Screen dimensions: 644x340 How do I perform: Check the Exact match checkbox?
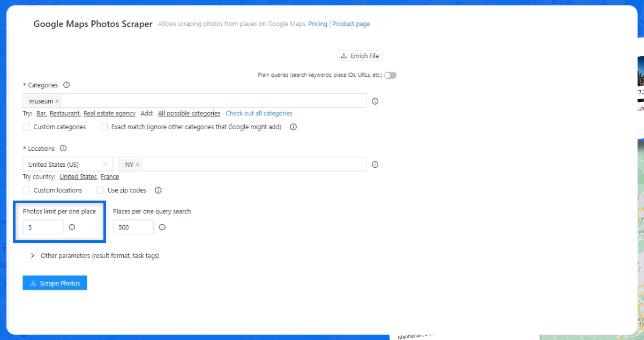(x=104, y=127)
